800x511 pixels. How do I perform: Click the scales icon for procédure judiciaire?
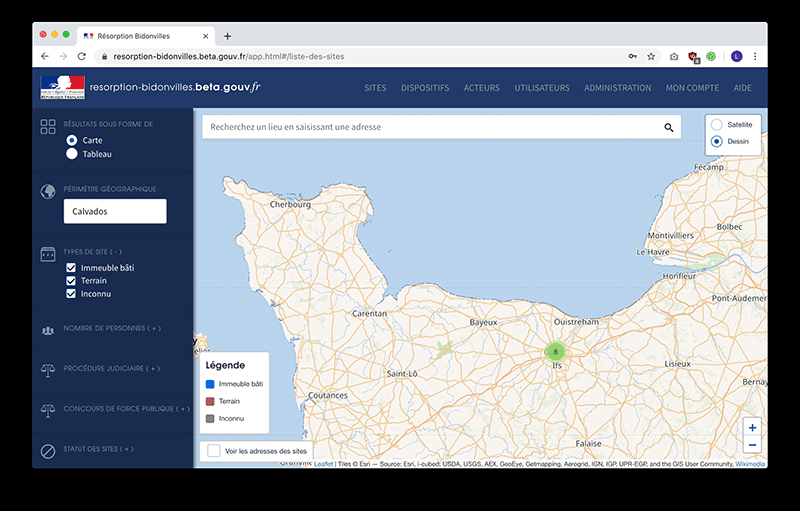48,371
